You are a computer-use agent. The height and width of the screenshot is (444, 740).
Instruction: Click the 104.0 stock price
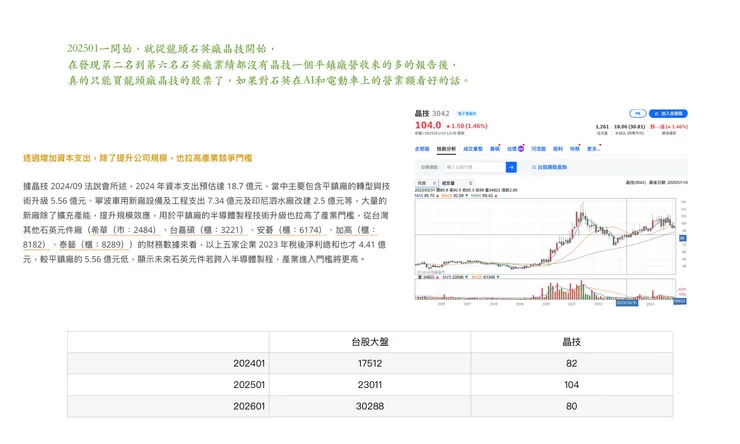(428, 126)
